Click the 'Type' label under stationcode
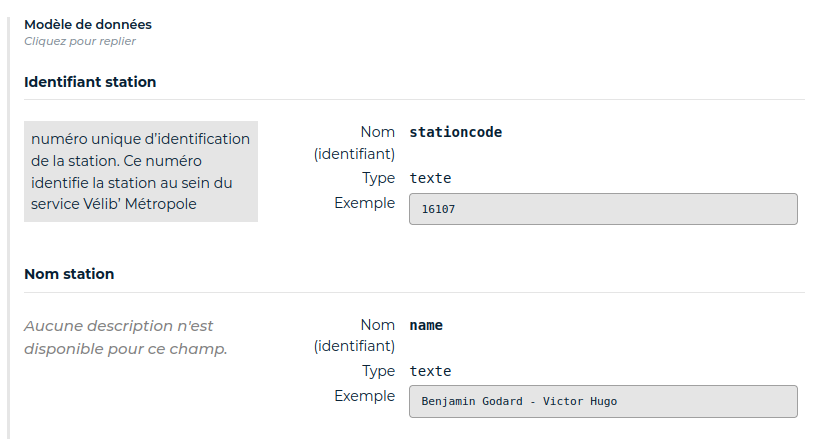Screen dimensions: 815x439 378,178
